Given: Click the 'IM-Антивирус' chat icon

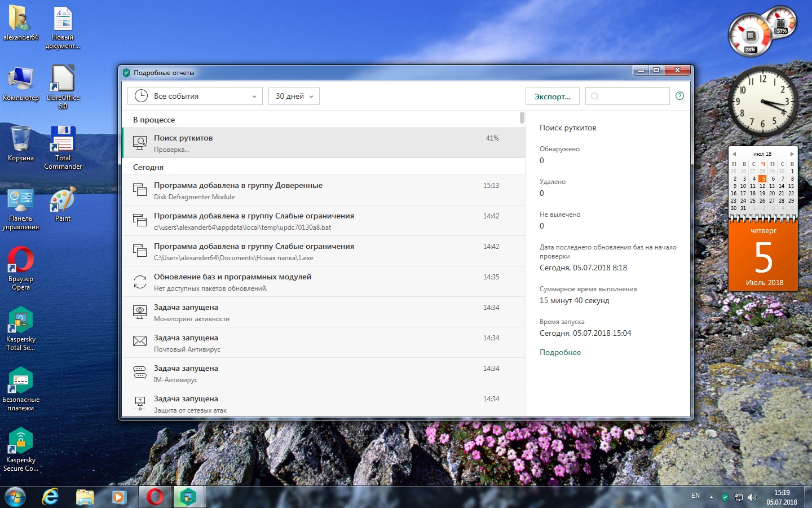Looking at the screenshot, I should coord(140,372).
